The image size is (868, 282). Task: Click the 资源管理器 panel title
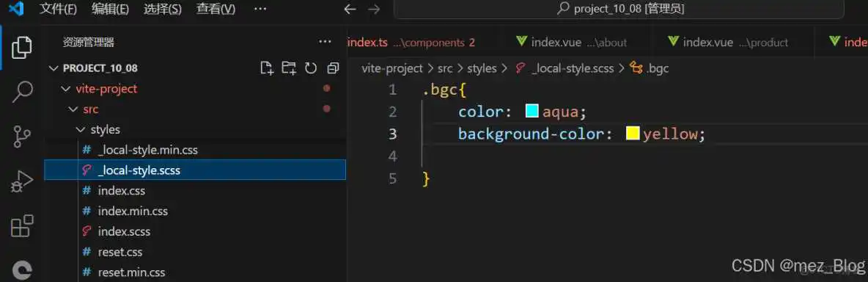88,43
